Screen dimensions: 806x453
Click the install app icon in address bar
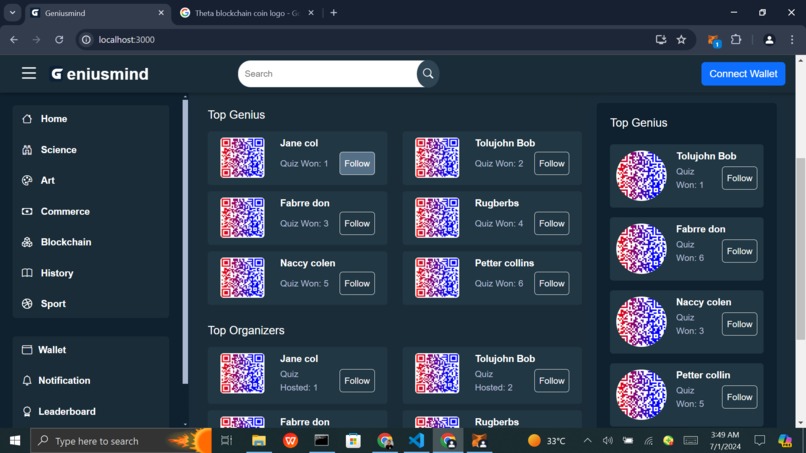pyautogui.click(x=661, y=40)
